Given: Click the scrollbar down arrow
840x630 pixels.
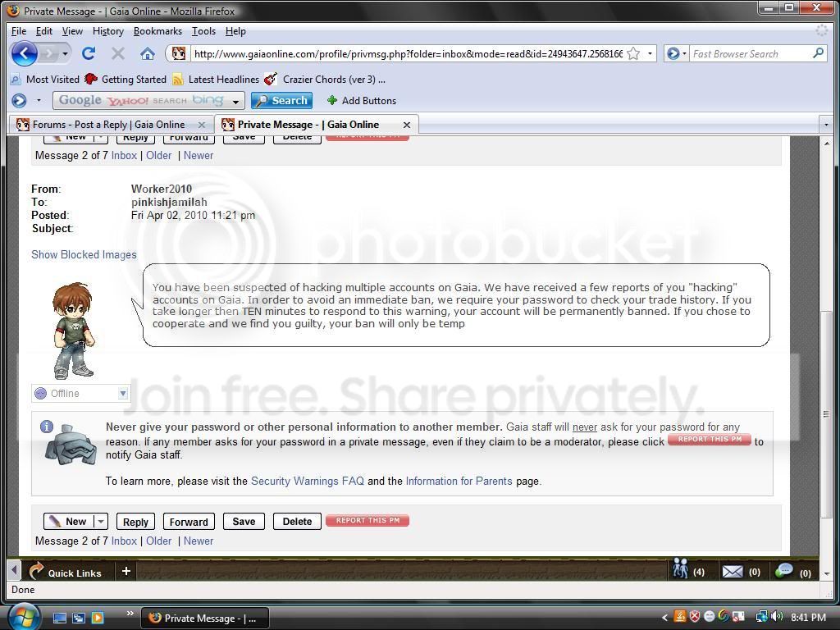Looking at the screenshot, I should (826, 573).
